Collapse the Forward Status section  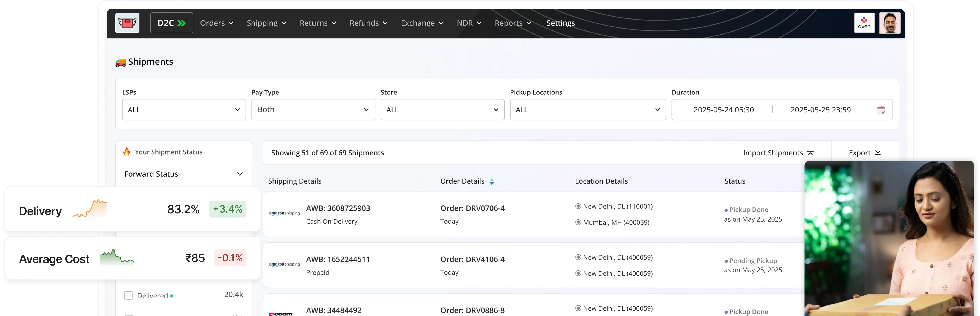tap(240, 174)
